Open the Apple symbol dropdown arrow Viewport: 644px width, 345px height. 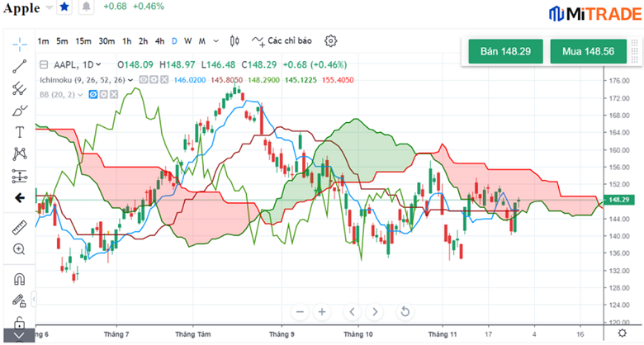49,7
